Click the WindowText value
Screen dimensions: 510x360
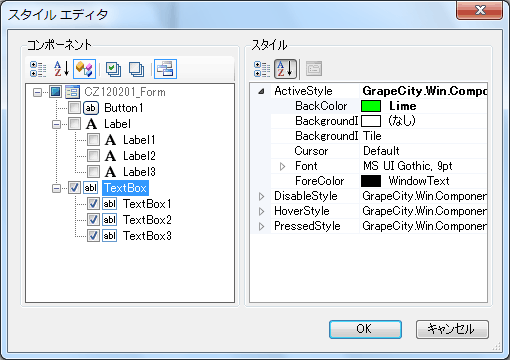(419, 181)
